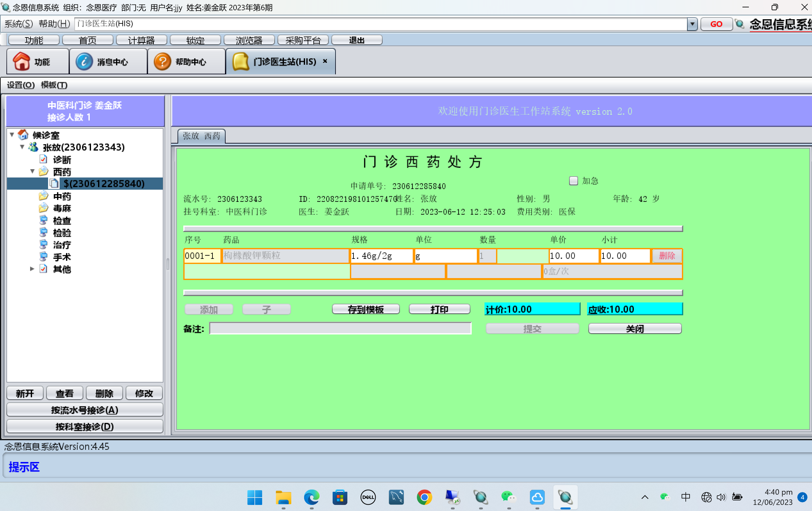Show hidden system tray icons
This screenshot has width=812, height=511.
(645, 497)
